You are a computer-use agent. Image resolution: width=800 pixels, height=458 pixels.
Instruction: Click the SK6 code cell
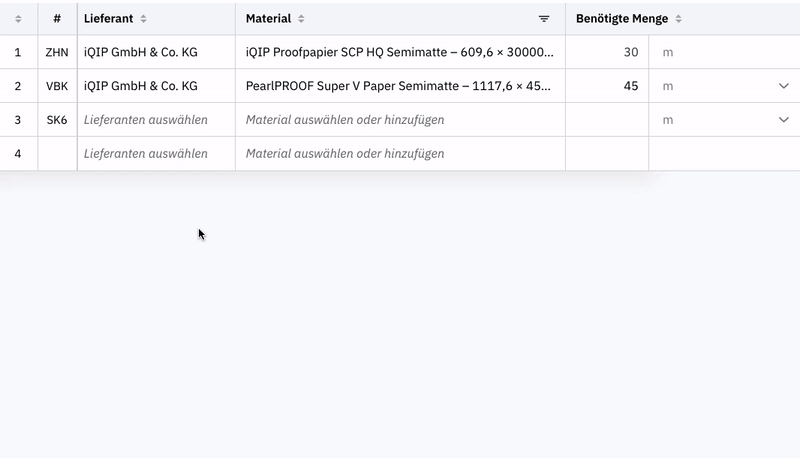[x=57, y=120]
